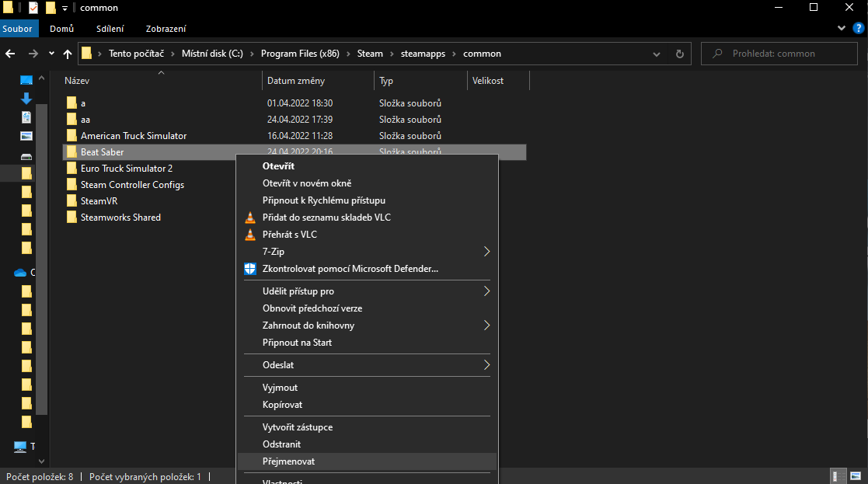Expand the 7-Zip submenu
Image resolution: width=868 pixels, height=484 pixels.
[367, 252]
